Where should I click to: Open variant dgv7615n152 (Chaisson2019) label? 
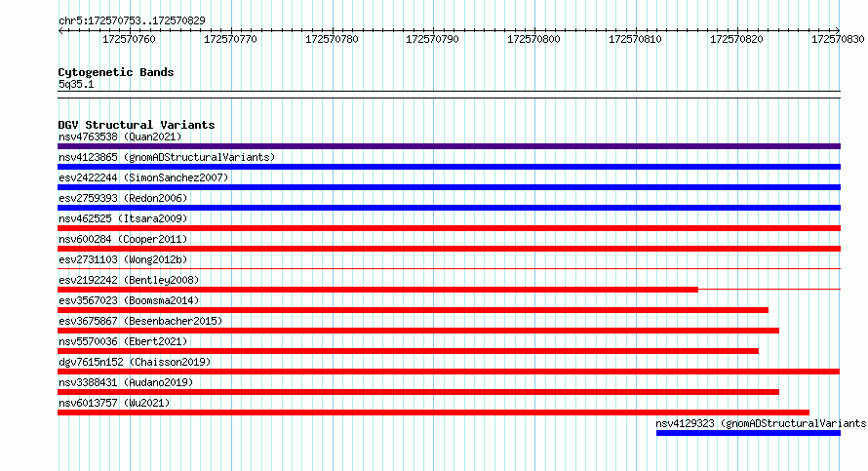pos(135,362)
